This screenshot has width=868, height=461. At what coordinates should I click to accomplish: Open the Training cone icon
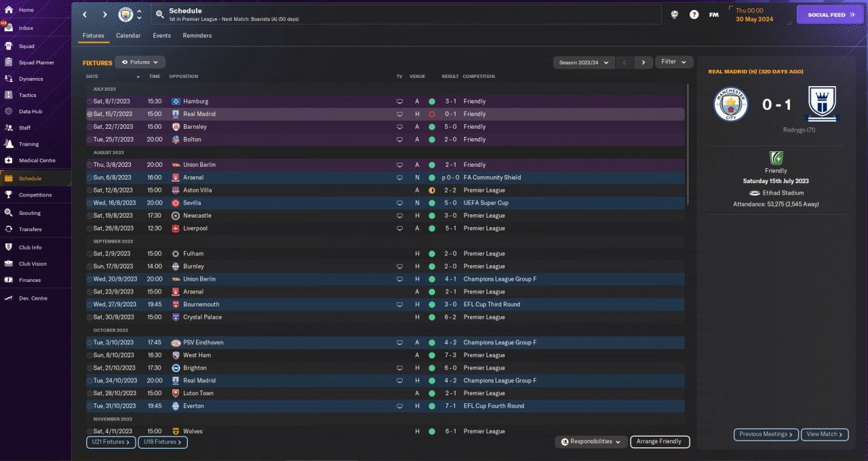coord(9,144)
